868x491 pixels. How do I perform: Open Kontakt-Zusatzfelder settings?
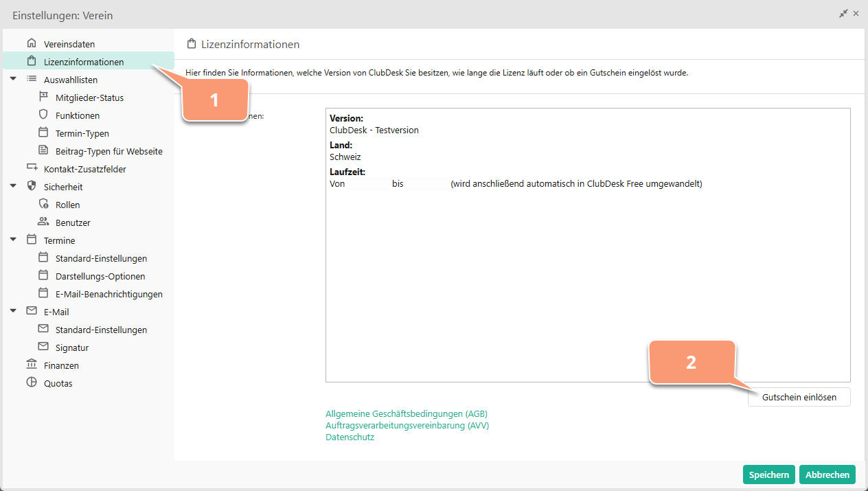[85, 169]
